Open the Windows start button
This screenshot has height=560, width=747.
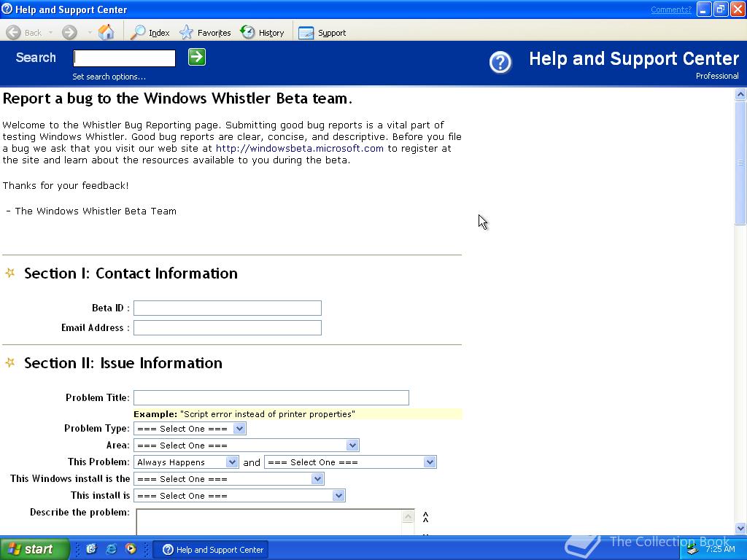pos(34,549)
